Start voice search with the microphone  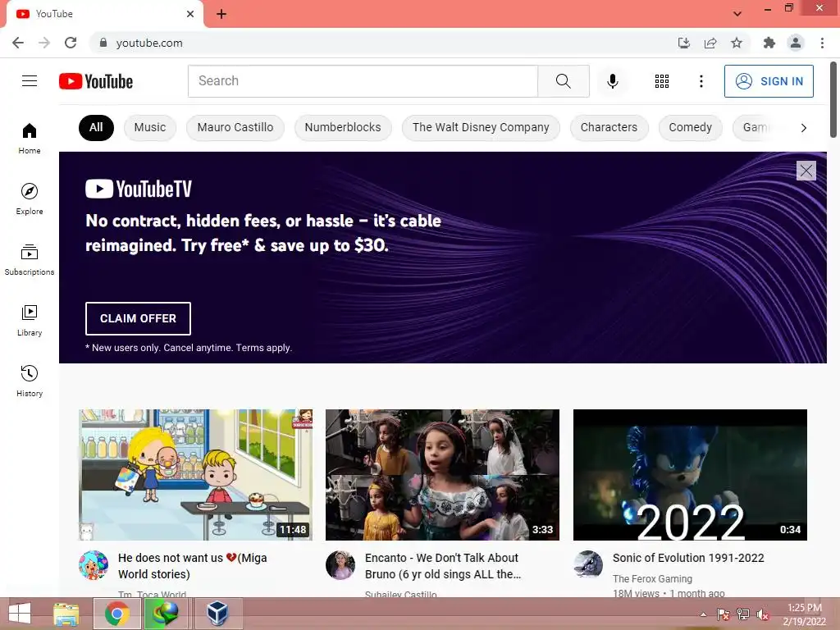612,81
